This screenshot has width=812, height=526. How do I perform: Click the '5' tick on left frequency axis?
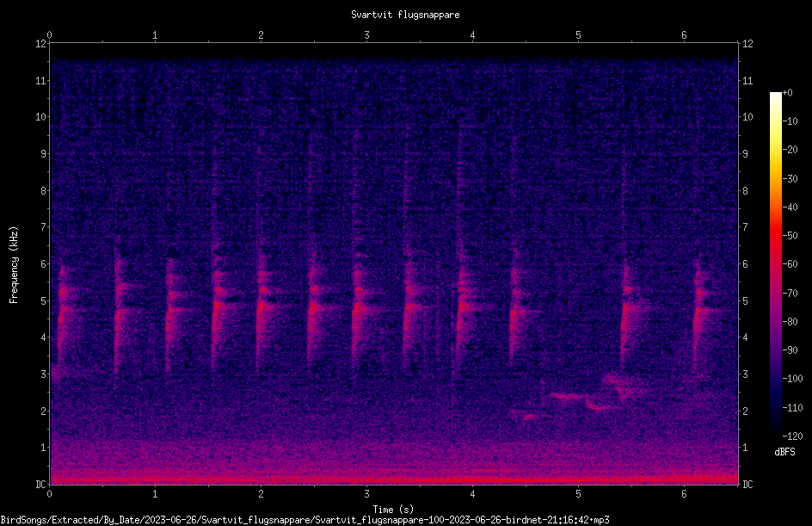click(x=44, y=301)
